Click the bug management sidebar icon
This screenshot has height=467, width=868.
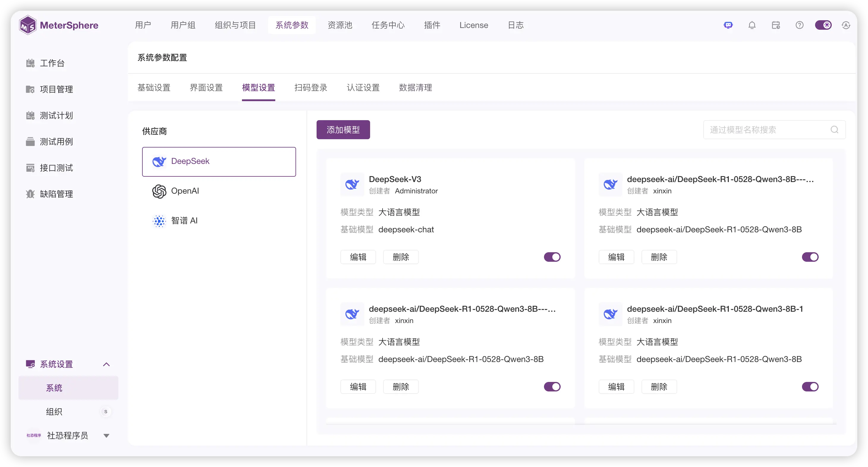tap(30, 194)
